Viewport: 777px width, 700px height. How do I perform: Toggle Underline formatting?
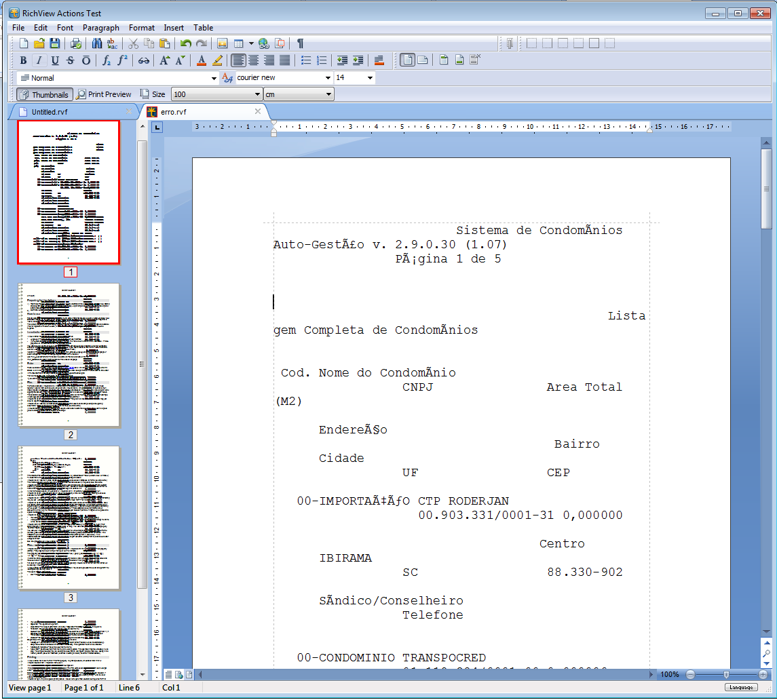pyautogui.click(x=55, y=60)
